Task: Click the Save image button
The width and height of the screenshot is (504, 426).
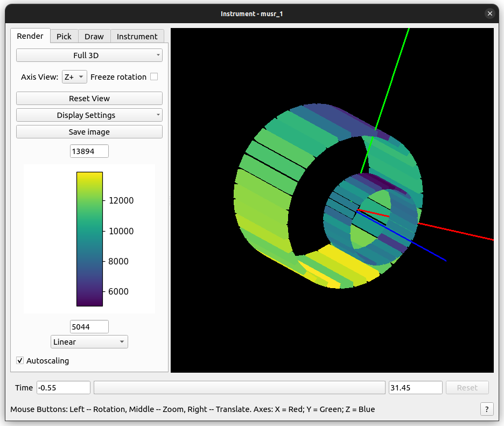Action: pos(89,132)
